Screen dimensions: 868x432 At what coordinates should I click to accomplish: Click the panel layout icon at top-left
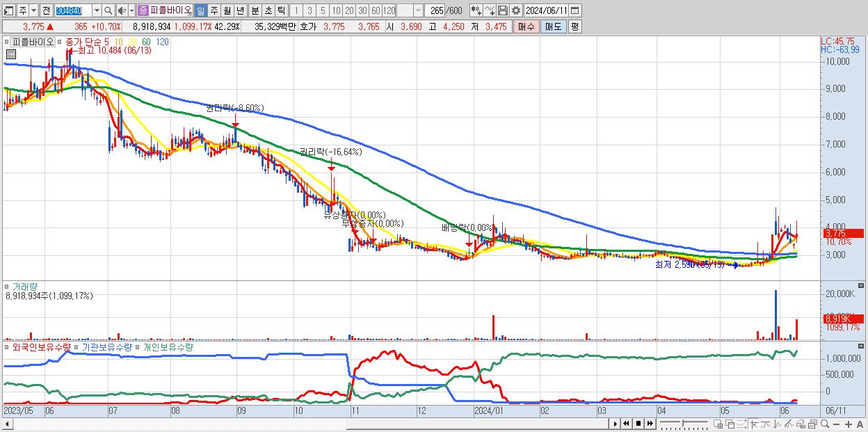pos(9,10)
